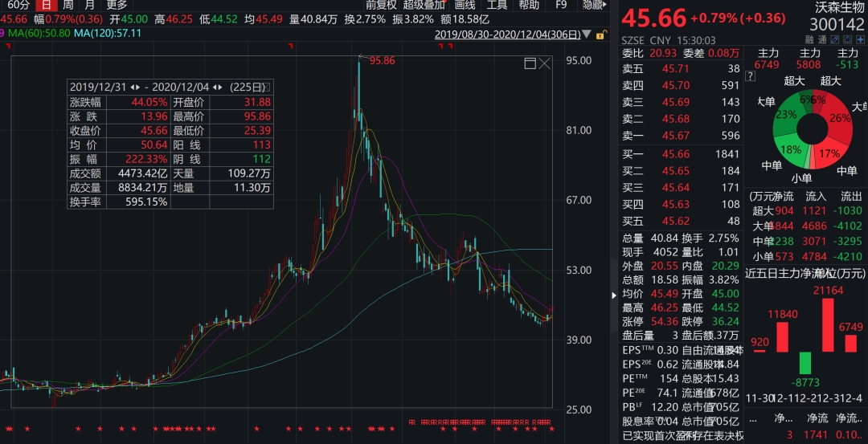Open the 工具 tools menu
868x444 pixels.
(x=497, y=5)
